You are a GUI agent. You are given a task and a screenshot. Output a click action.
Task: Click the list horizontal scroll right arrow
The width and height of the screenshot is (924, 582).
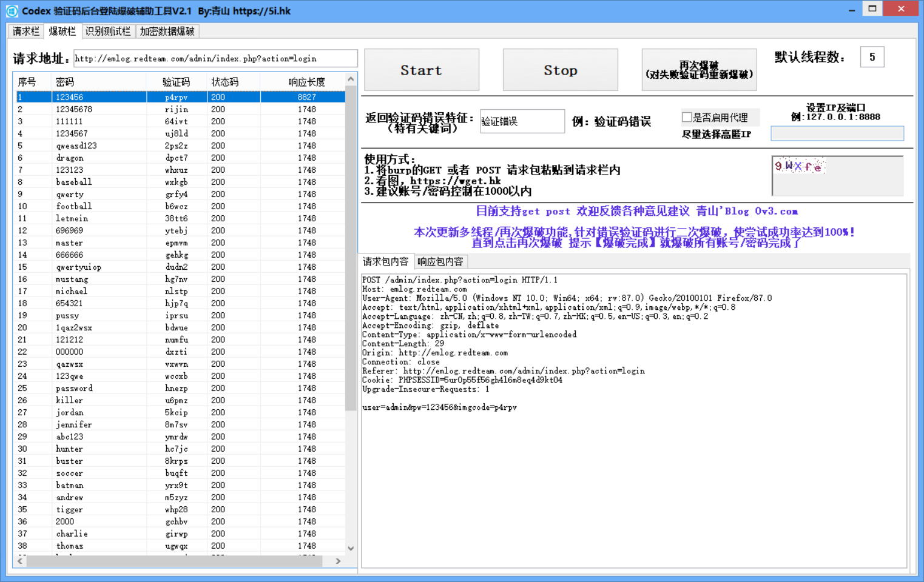pyautogui.click(x=338, y=561)
